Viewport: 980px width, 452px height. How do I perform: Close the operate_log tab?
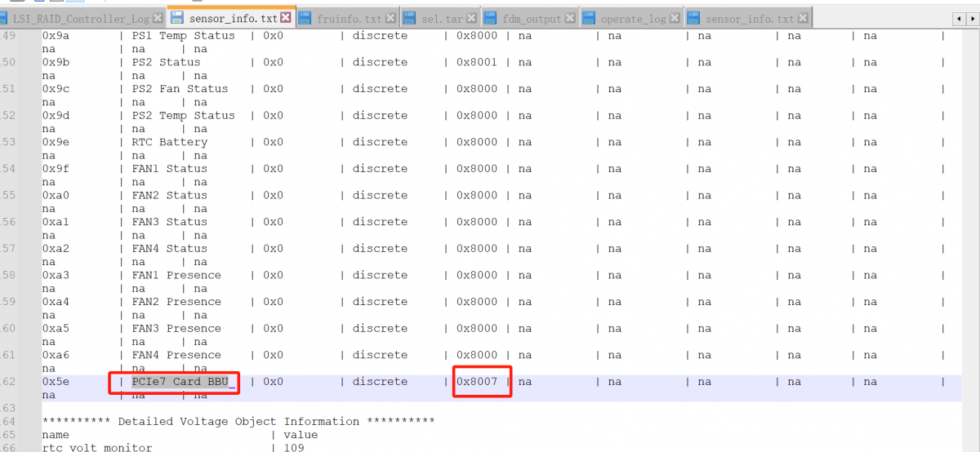tap(675, 18)
